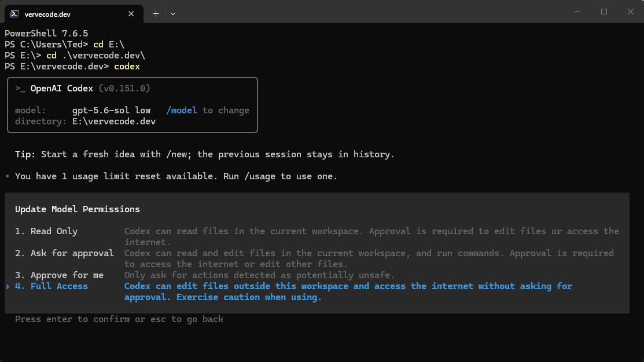Screen dimensions: 644x362
Task: Click the Ask for approval description text
Action: pos(369,259)
